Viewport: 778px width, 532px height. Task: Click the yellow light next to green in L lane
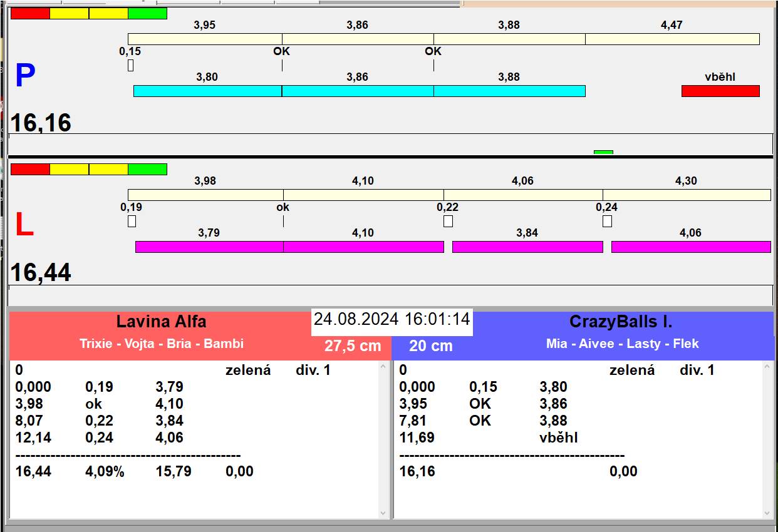[108, 169]
